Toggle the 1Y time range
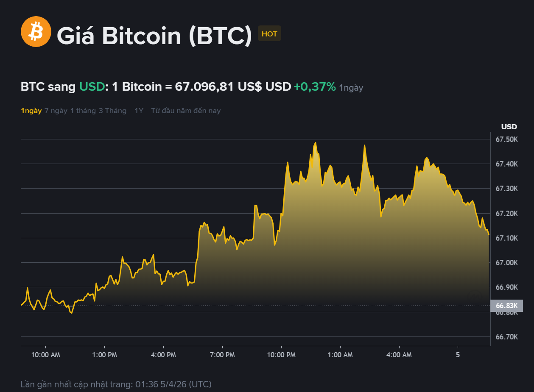Image resolution: width=534 pixels, height=392 pixels. click(x=138, y=111)
